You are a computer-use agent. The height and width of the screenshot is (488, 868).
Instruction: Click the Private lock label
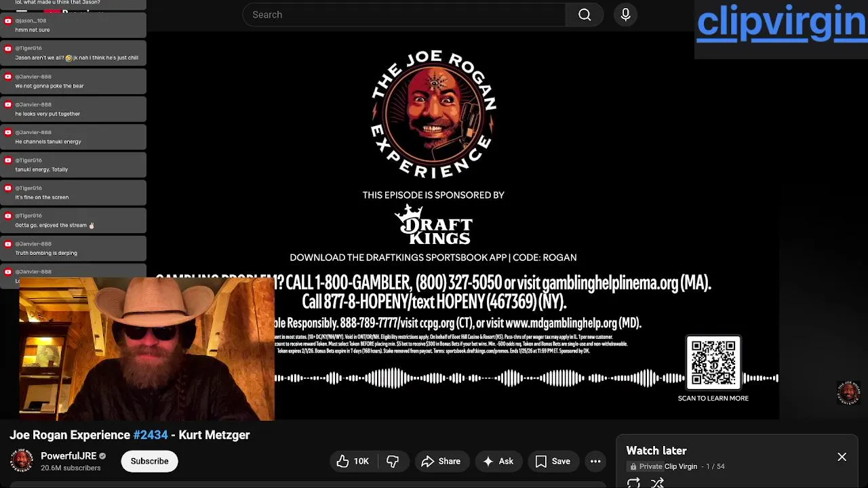(646, 466)
